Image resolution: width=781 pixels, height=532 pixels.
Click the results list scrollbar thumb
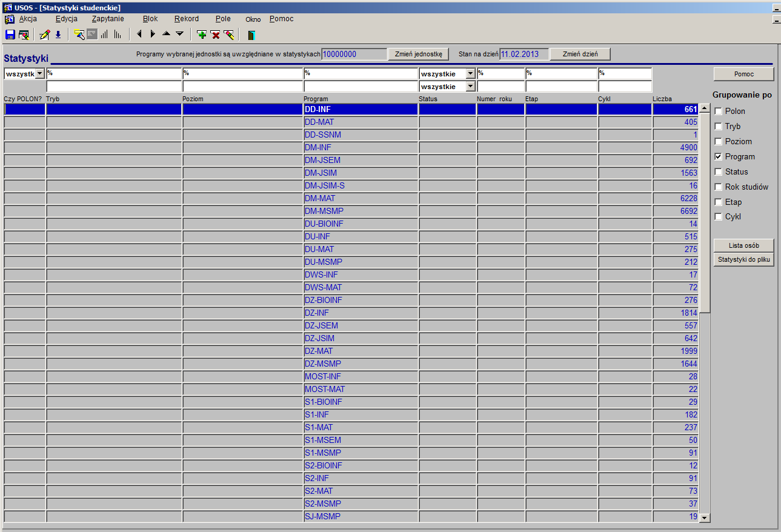coord(705,214)
